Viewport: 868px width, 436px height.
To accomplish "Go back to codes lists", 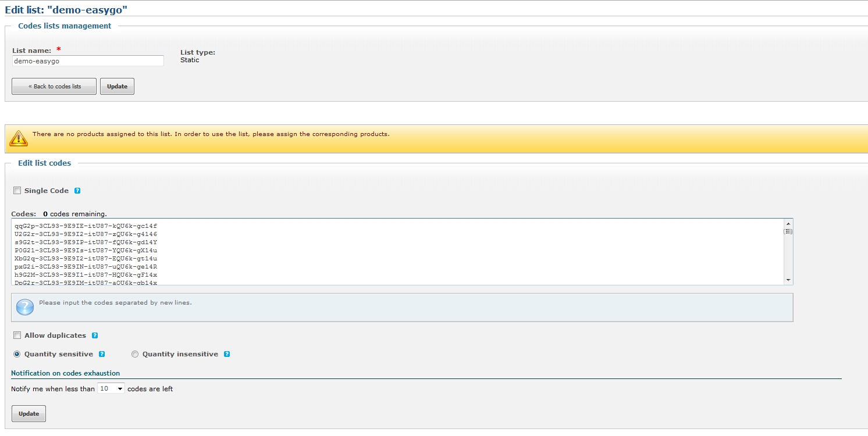I will pyautogui.click(x=54, y=86).
